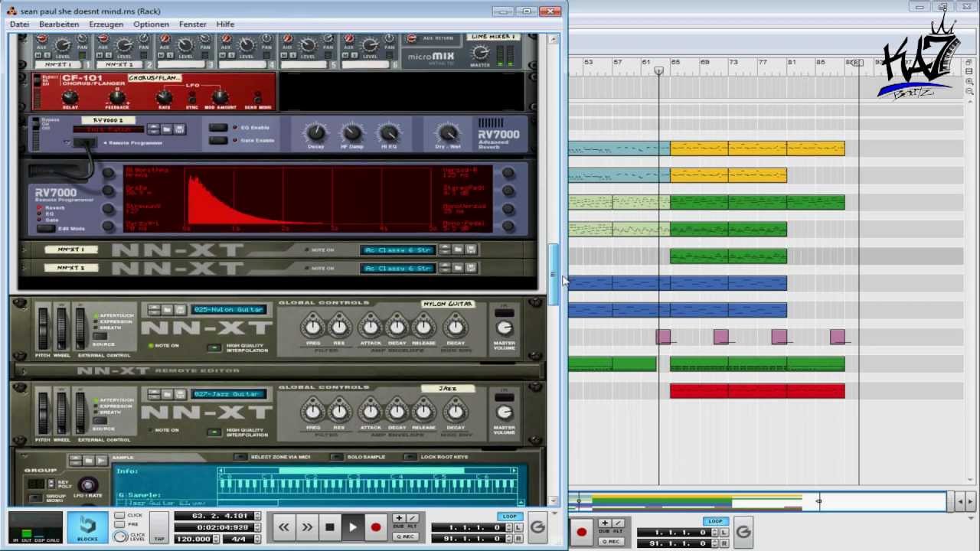The width and height of the screenshot is (980, 551).
Task: Enable the Pre count-in checkbox
Action: pos(119,524)
